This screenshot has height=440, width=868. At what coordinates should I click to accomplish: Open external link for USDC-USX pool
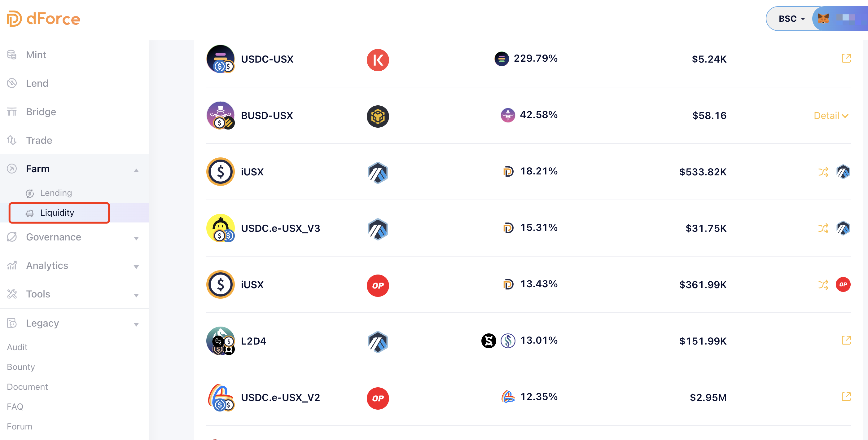(x=846, y=58)
